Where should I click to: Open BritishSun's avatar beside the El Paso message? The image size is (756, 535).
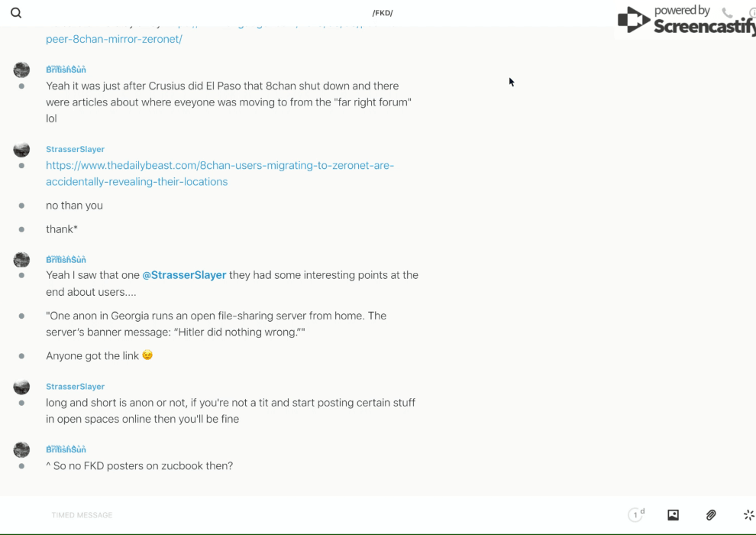coord(21,70)
